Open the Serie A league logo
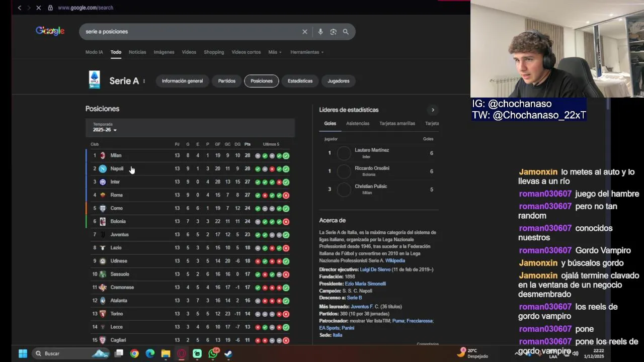 (x=94, y=80)
